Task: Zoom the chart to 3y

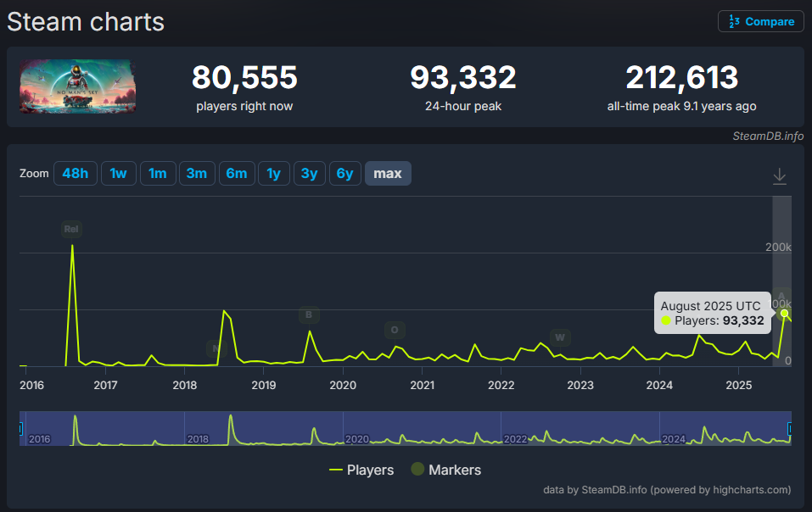Action: (309, 173)
